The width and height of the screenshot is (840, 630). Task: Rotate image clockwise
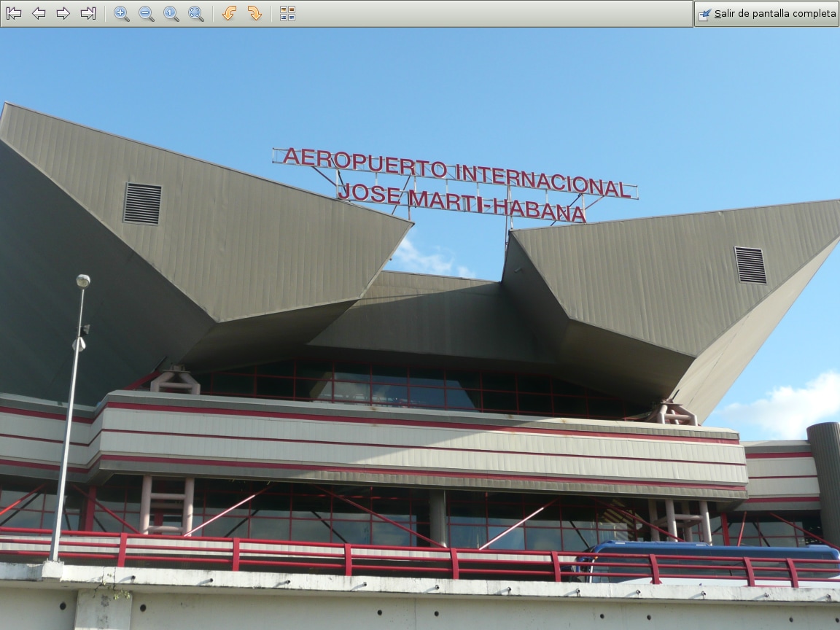[x=254, y=13]
